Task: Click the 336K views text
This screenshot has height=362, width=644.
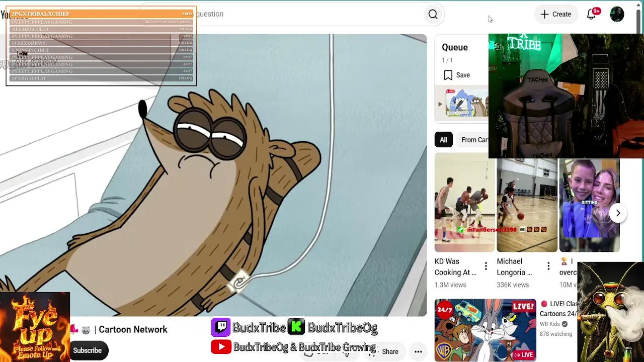Action: [513, 285]
